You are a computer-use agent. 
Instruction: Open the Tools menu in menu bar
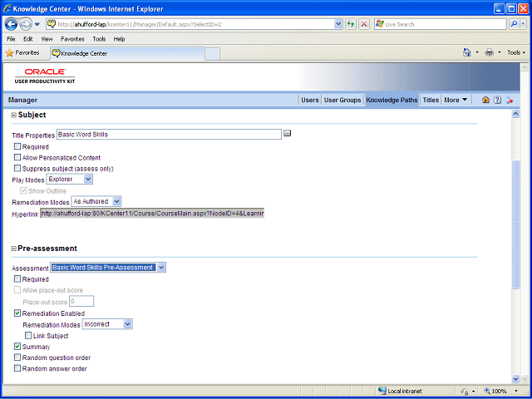(x=99, y=39)
